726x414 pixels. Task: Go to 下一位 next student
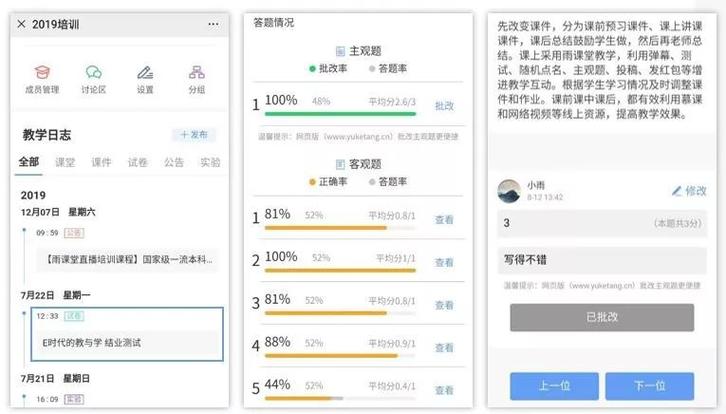(650, 386)
